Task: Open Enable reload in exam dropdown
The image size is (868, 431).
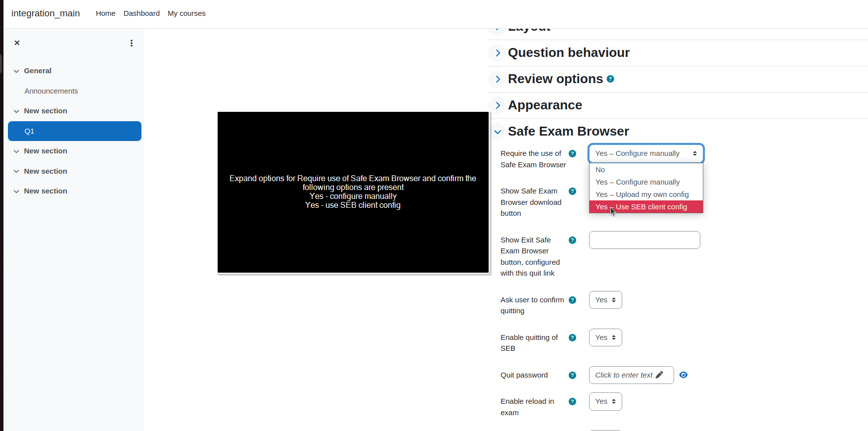Action: (x=605, y=401)
